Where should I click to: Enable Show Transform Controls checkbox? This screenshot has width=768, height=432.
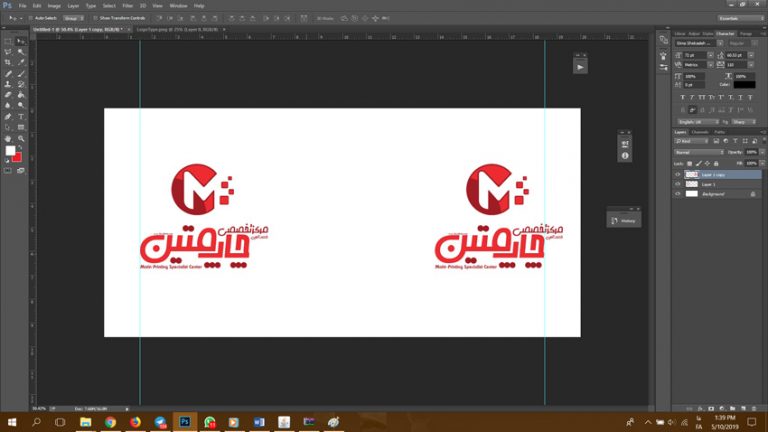tap(96, 18)
